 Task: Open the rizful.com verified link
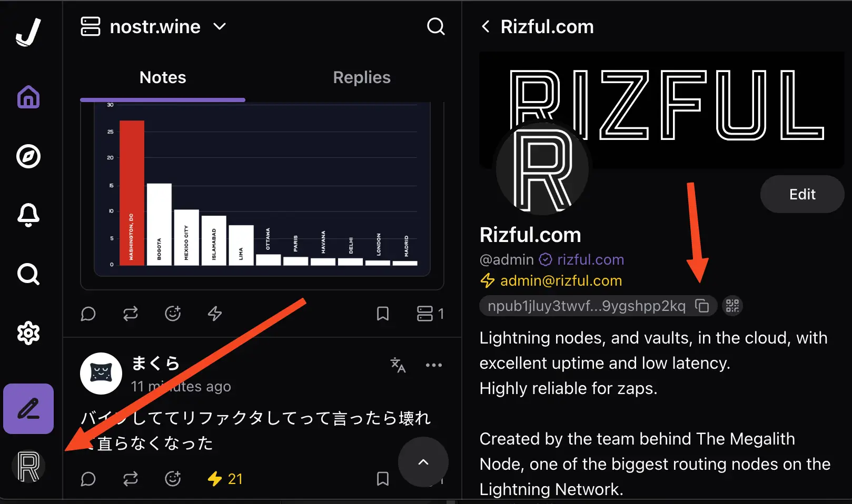pos(590,259)
